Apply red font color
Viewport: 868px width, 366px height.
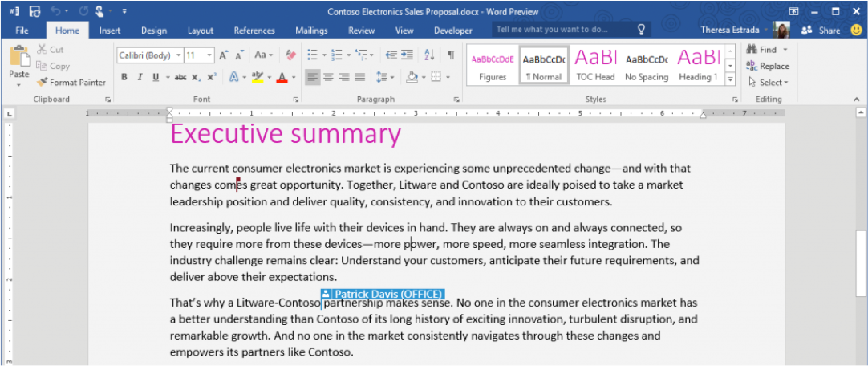pos(282,78)
